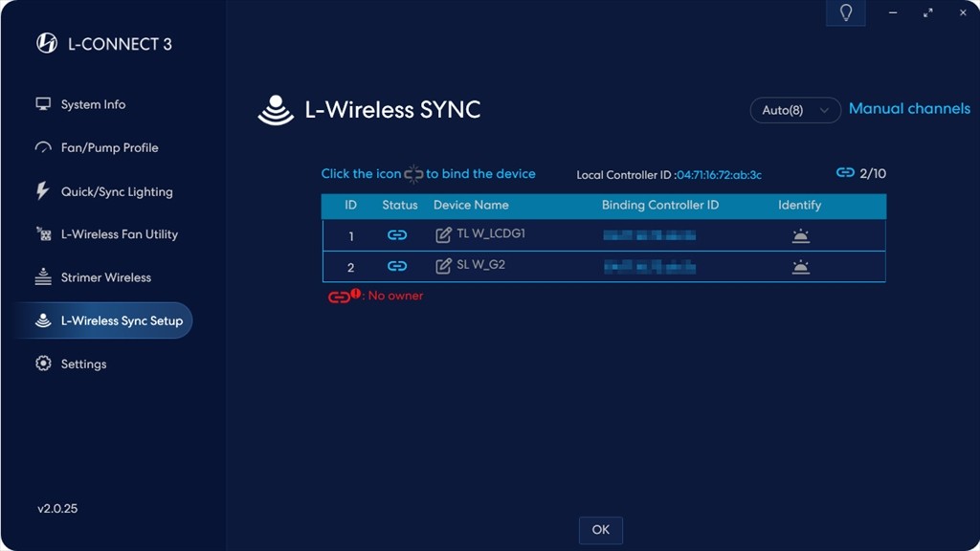This screenshot has height=551, width=980.
Task: Toggle binding status for TL W_LCDG1
Action: click(x=397, y=235)
